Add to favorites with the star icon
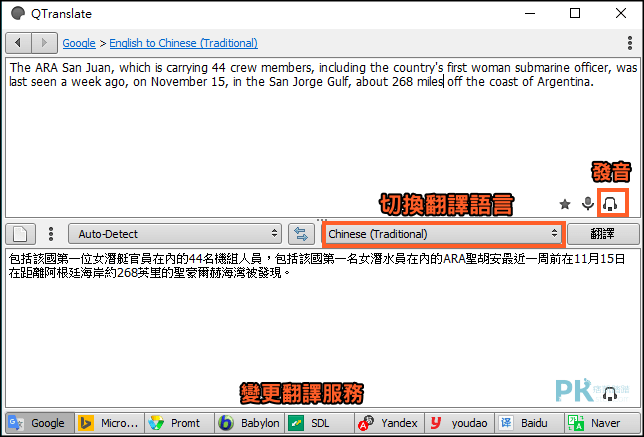 (x=565, y=204)
